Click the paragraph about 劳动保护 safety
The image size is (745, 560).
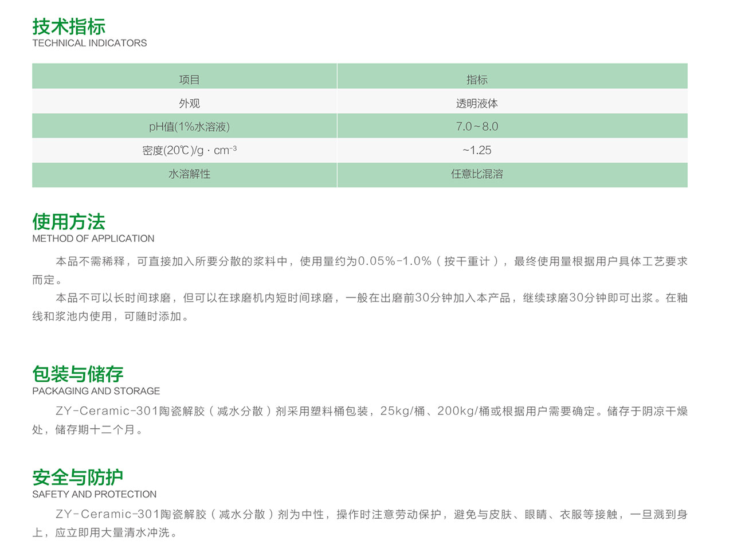tap(360, 523)
